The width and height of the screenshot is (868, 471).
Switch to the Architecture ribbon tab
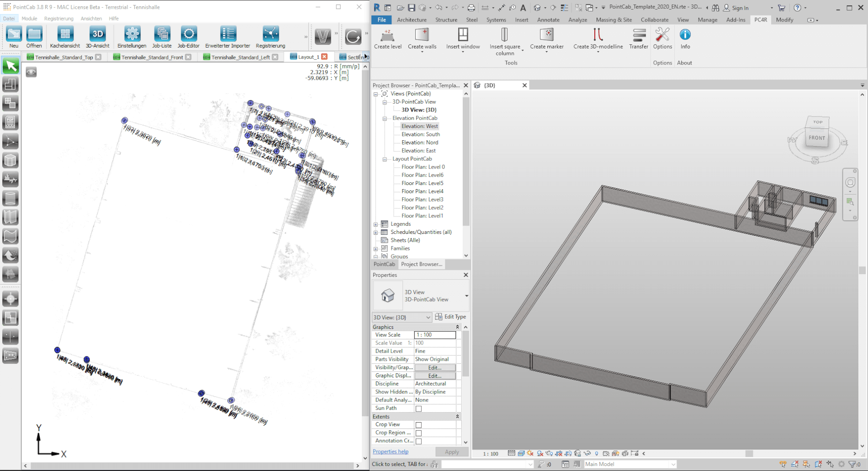411,20
